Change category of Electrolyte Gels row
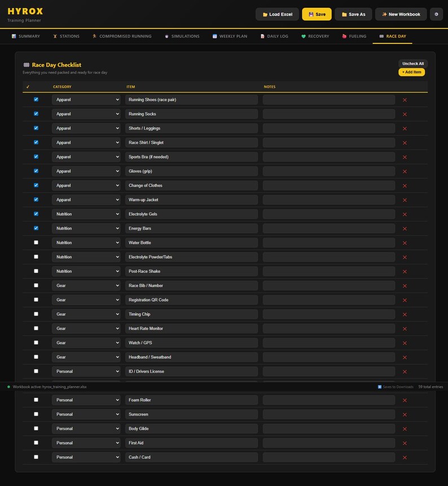The width and height of the screenshot is (448, 486). pos(86,214)
